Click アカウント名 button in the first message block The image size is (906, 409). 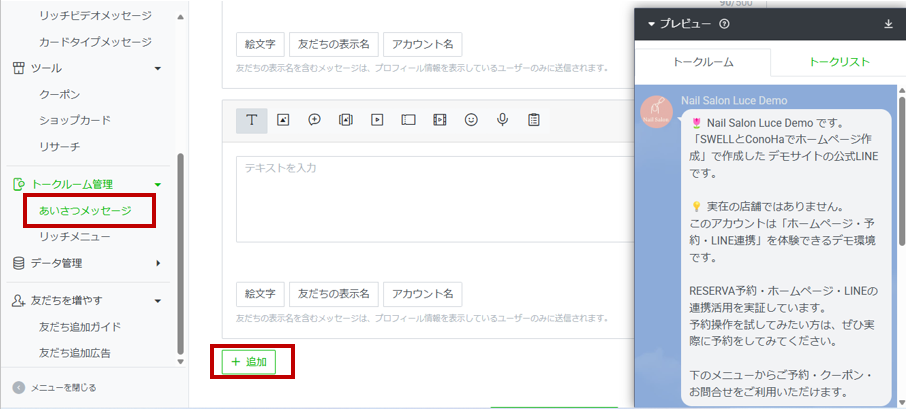[x=422, y=44]
